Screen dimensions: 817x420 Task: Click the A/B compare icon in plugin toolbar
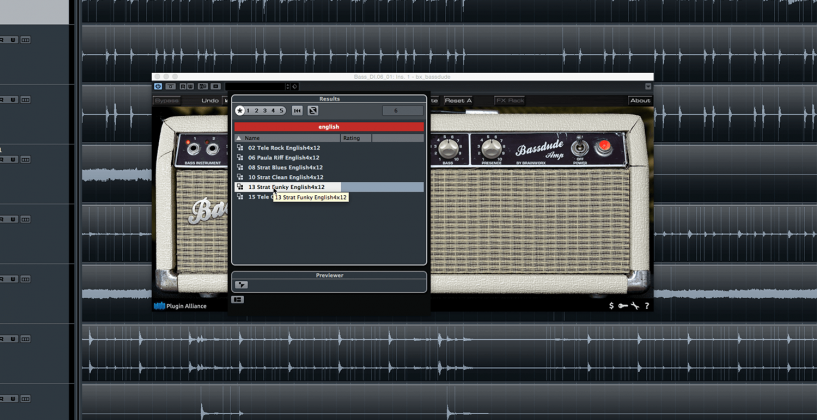click(x=203, y=87)
